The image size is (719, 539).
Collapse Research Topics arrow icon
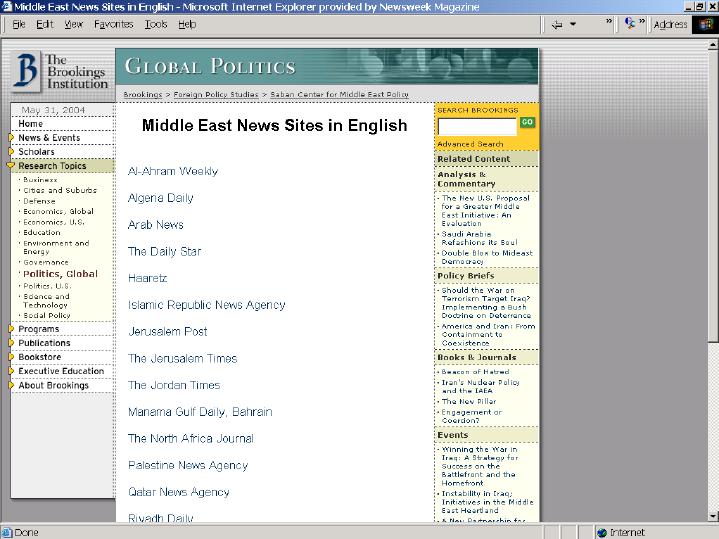(11, 166)
